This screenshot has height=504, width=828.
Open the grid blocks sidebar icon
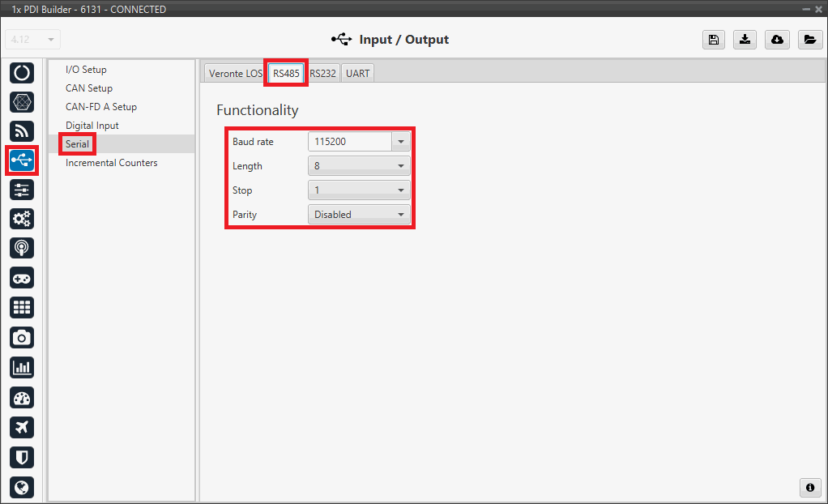[22, 307]
